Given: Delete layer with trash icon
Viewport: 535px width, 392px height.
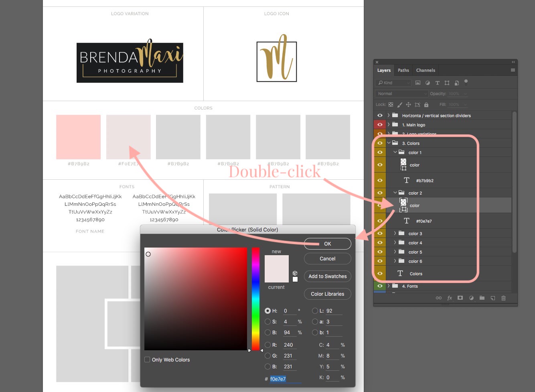Looking at the screenshot, I should click(504, 298).
